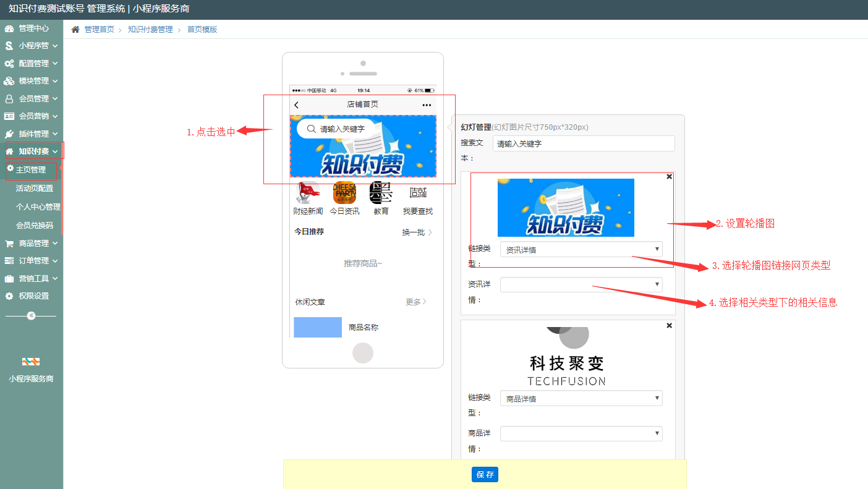
Task: Click the 小程序服务商 logo icon
Action: (31, 362)
